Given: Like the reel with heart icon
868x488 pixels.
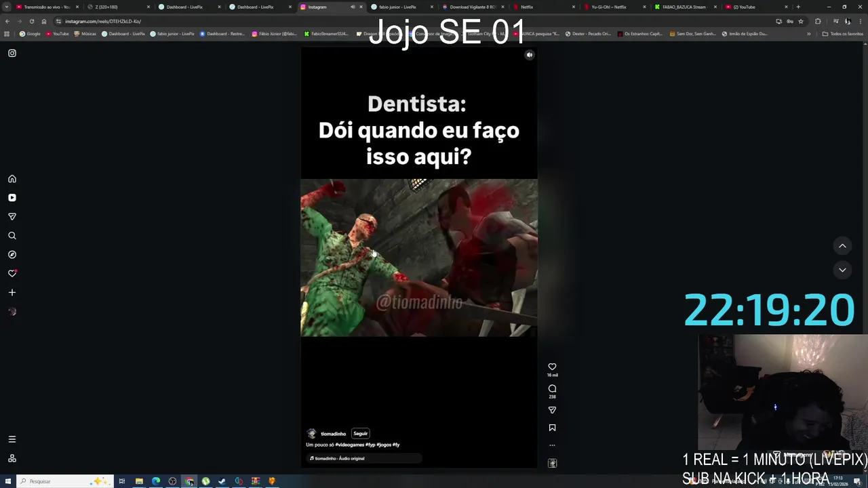Looking at the screenshot, I should (552, 367).
